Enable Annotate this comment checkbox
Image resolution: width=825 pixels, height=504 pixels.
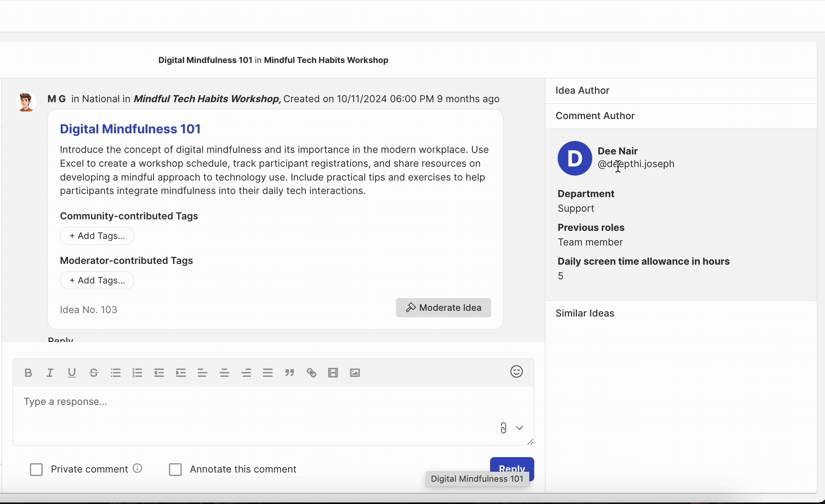(176, 469)
